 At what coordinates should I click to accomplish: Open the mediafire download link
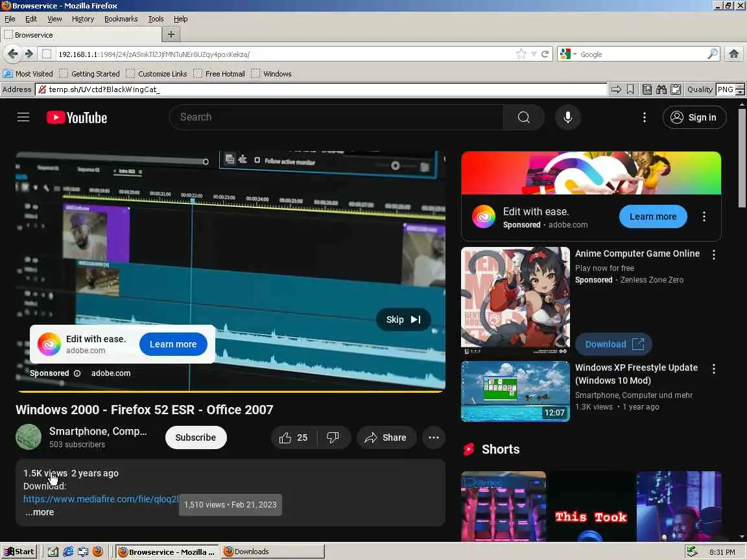pos(101,499)
